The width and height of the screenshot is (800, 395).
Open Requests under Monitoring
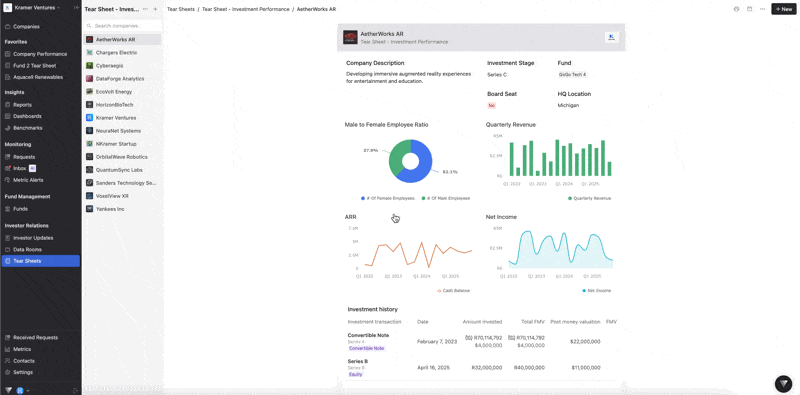pos(24,157)
